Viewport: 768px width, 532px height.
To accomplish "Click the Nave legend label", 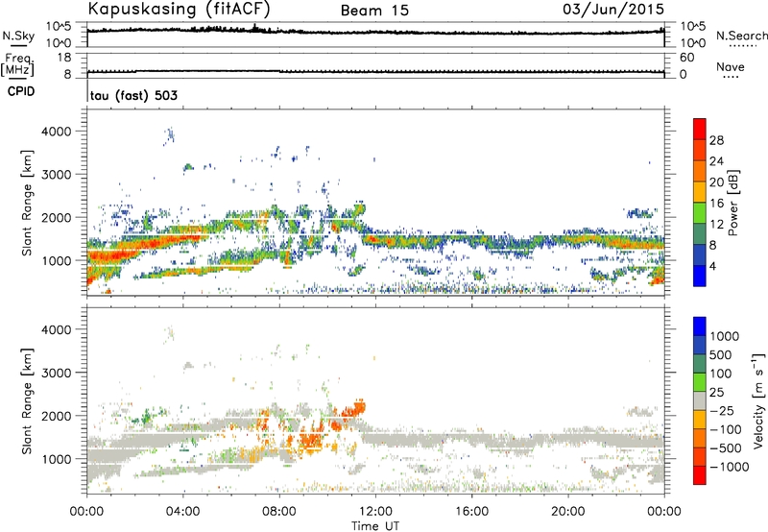I will [731, 66].
